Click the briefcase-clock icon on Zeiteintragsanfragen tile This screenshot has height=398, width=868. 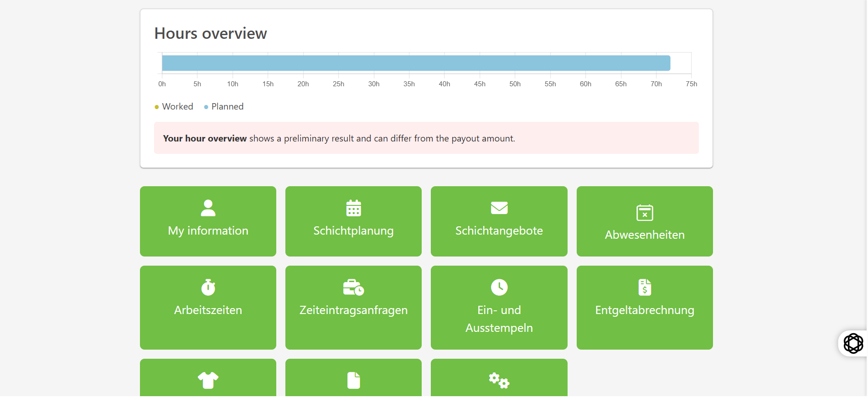click(x=353, y=288)
